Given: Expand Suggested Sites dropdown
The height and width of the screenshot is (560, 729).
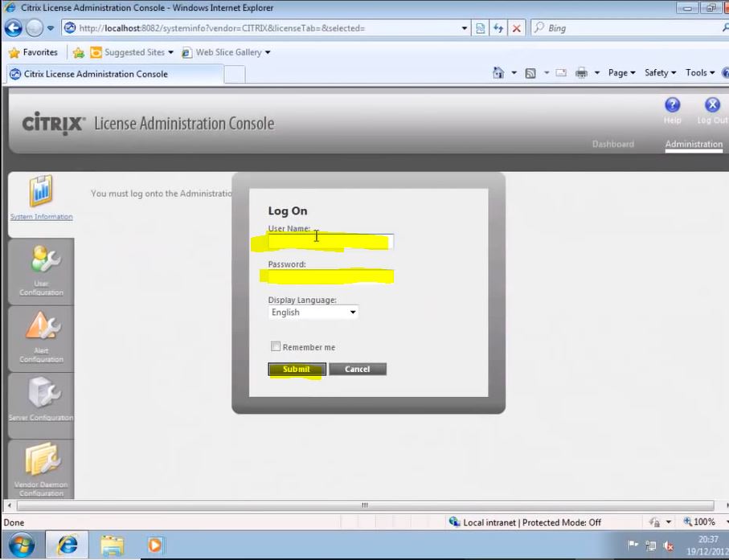Looking at the screenshot, I should pyautogui.click(x=170, y=52).
